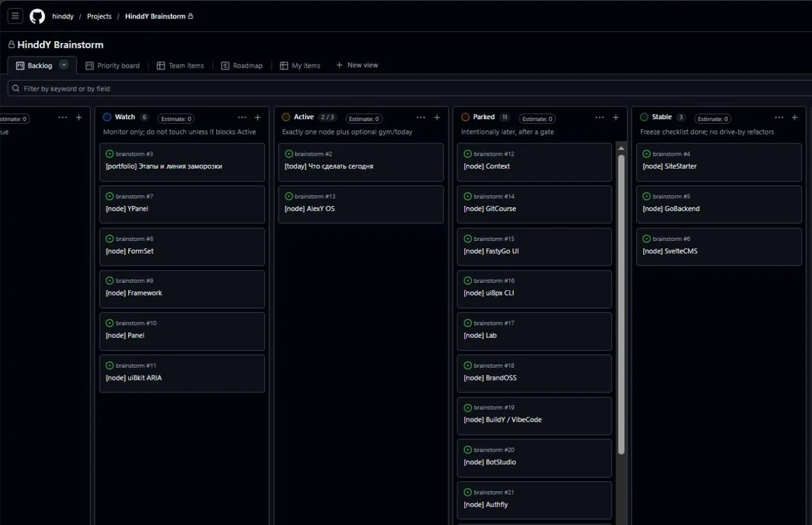Open the [node] GoBackend card

click(x=719, y=204)
